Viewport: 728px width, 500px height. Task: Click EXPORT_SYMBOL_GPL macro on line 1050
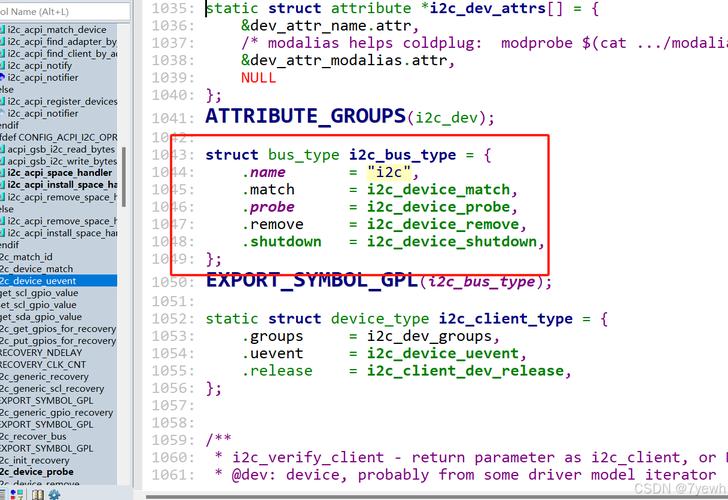click(312, 280)
